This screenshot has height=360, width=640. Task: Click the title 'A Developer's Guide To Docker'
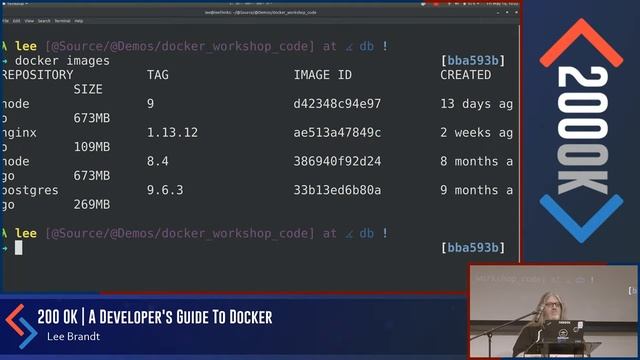[x=180, y=317]
